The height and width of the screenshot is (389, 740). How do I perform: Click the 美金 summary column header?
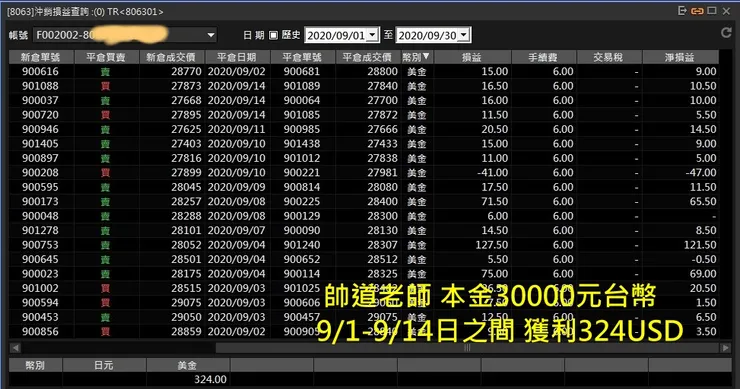[x=188, y=365]
